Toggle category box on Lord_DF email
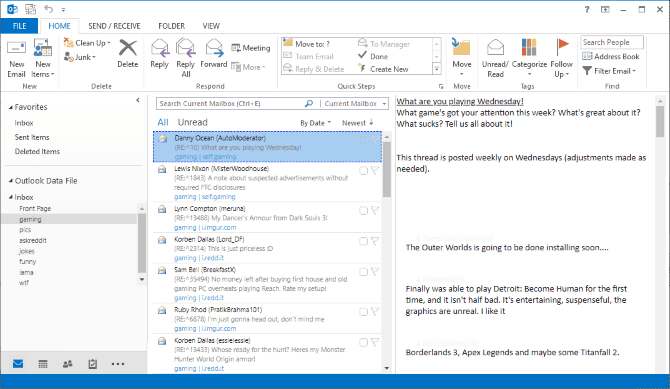670x389 pixels. click(x=363, y=241)
